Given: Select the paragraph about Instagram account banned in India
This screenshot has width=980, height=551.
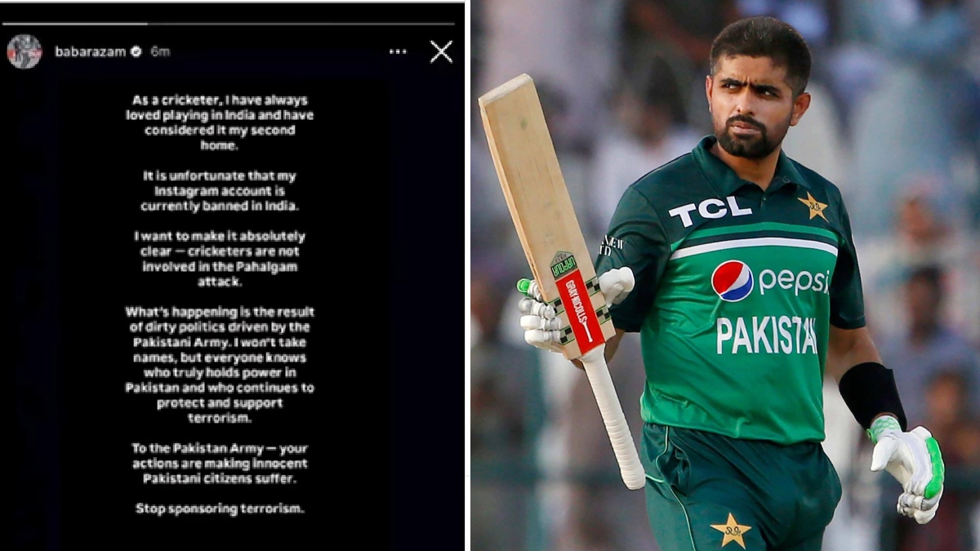Looking at the screenshot, I should tap(219, 191).
